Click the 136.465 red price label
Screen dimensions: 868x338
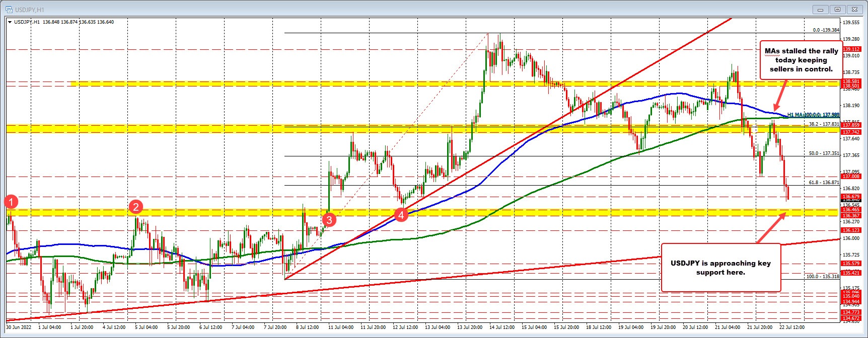(x=852, y=209)
